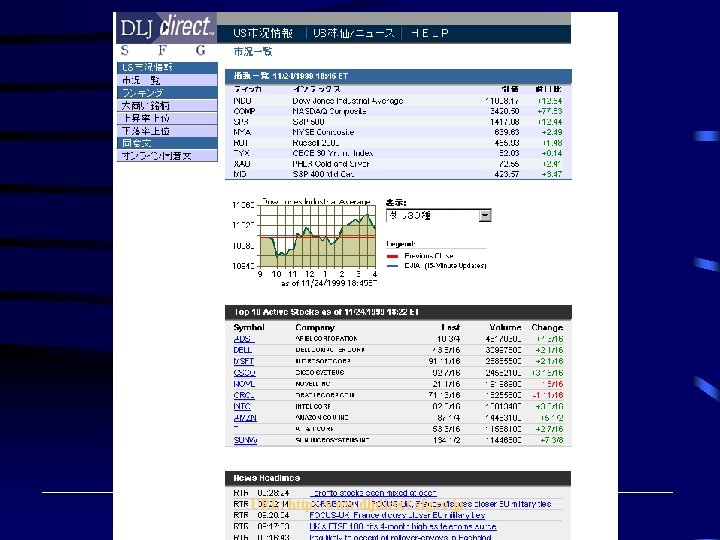Image resolution: width=720 pixels, height=540 pixels.
Task: Click the MICROSOFT CORP company name
Action: pyautogui.click(x=323, y=361)
